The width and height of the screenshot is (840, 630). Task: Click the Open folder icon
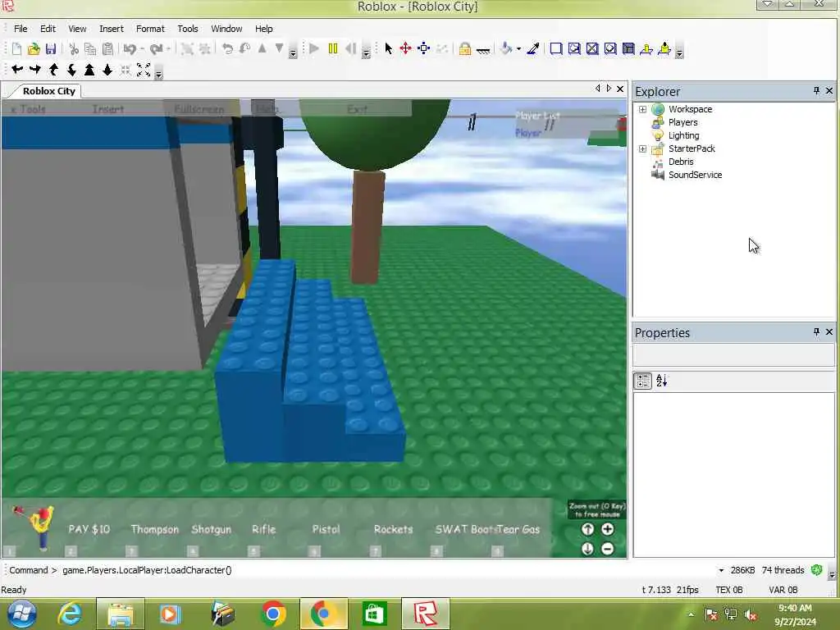[x=34, y=49]
